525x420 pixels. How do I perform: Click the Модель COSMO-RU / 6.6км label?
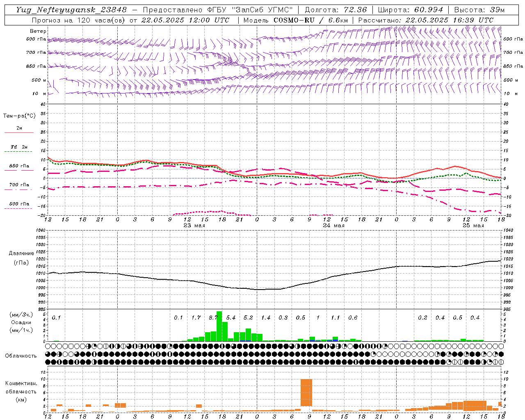pos(296,20)
